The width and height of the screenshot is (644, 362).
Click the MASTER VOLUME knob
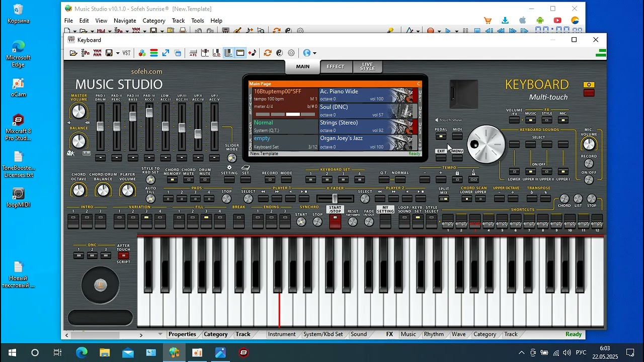coord(78,111)
